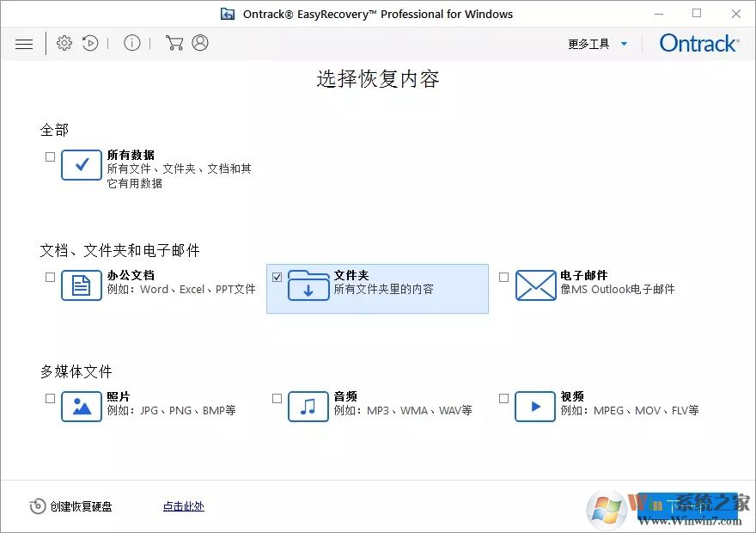The height and width of the screenshot is (533, 756).
Task: Click the Ontrack logo
Action: [698, 43]
